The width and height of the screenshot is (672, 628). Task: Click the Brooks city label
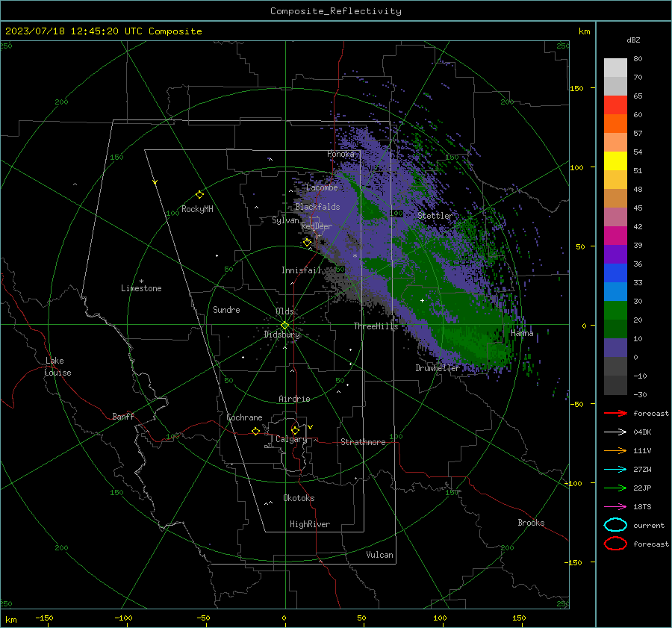coord(531,523)
